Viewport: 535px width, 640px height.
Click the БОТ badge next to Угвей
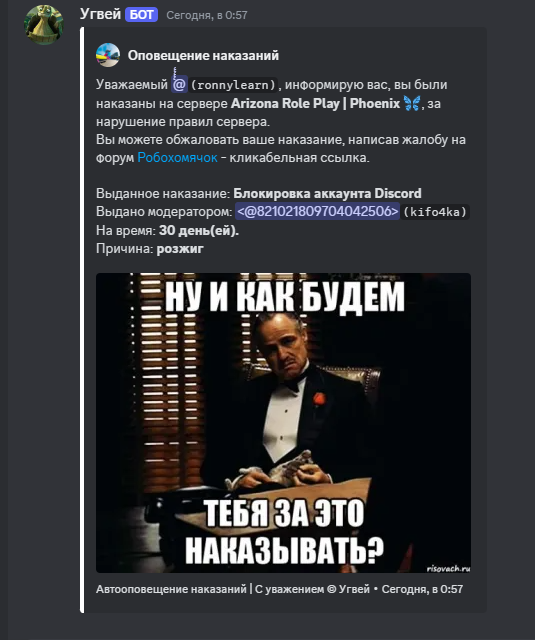[x=142, y=15]
